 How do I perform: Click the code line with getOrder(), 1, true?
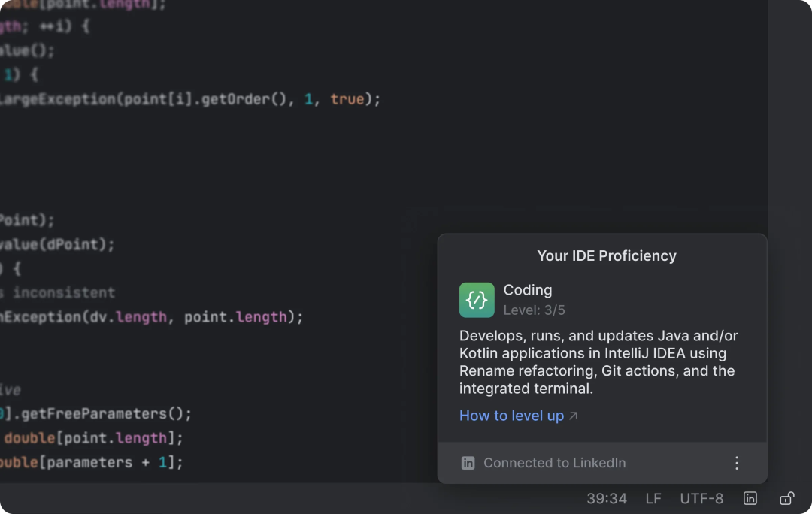[190, 99]
